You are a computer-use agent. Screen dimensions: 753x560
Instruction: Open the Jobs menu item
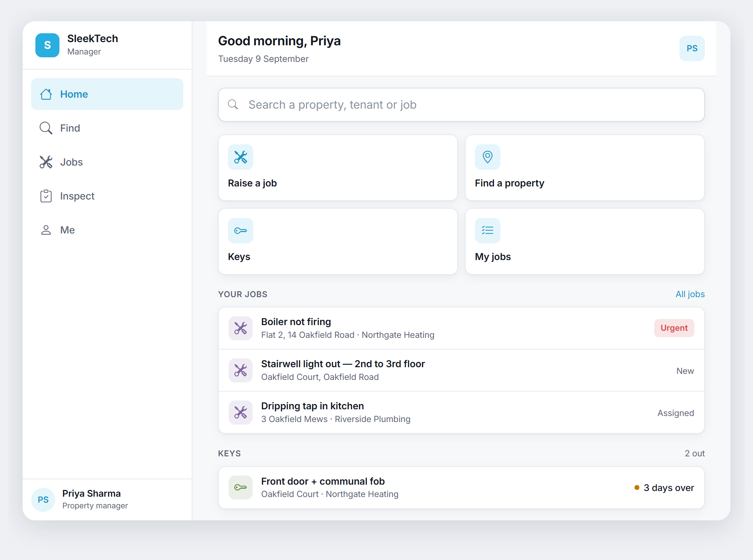coord(107,162)
